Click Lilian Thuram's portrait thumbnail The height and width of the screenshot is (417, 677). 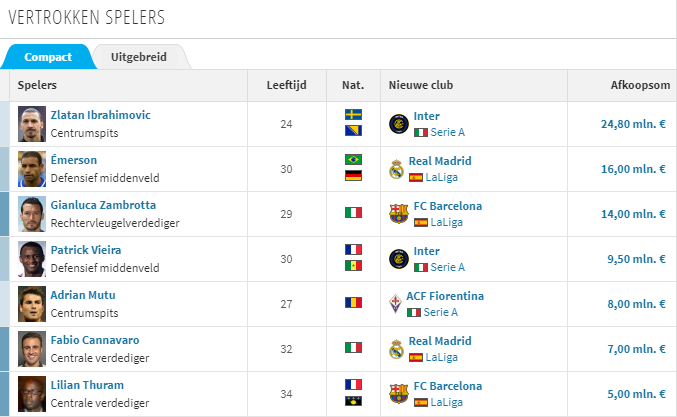coord(32,393)
